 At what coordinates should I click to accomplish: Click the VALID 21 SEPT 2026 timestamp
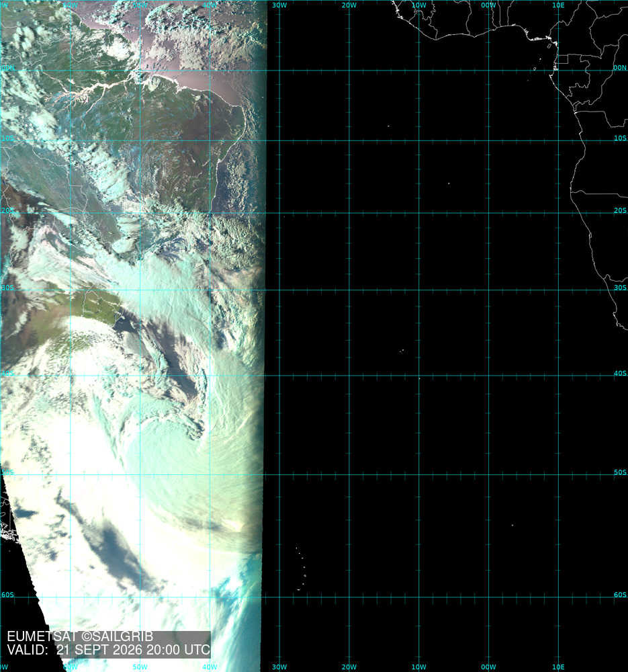point(108,650)
